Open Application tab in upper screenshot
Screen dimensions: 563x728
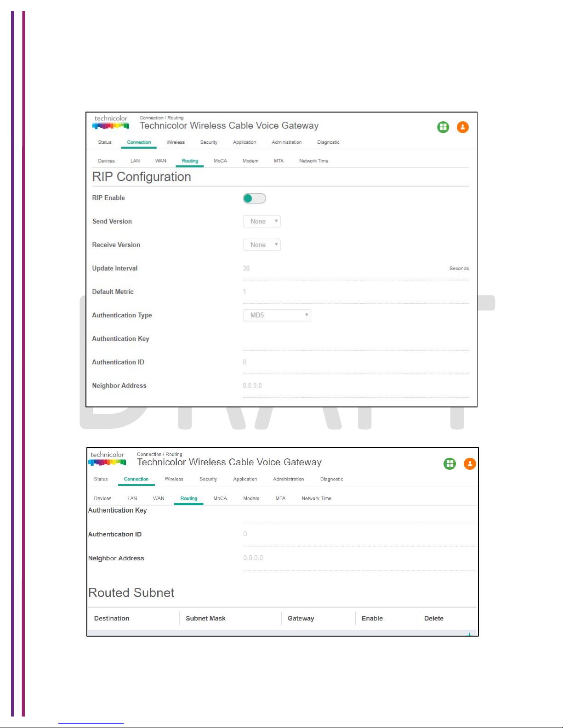pyautogui.click(x=245, y=142)
